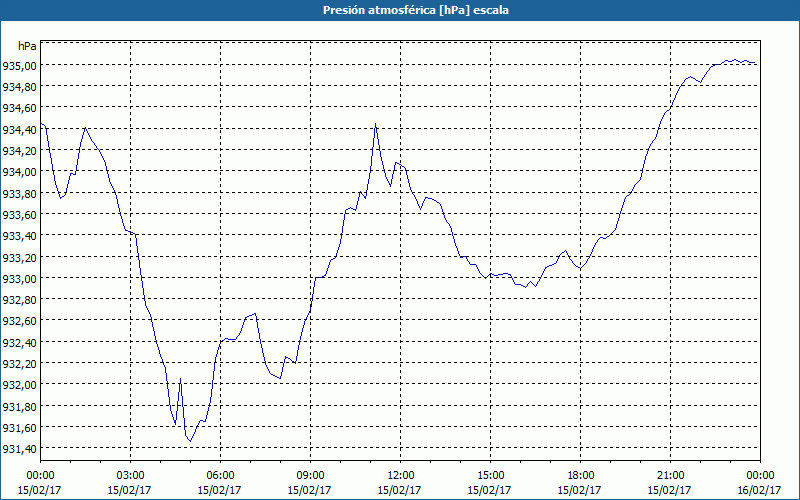Select the 934,00 axis value
The image size is (800, 500).
(x=19, y=172)
